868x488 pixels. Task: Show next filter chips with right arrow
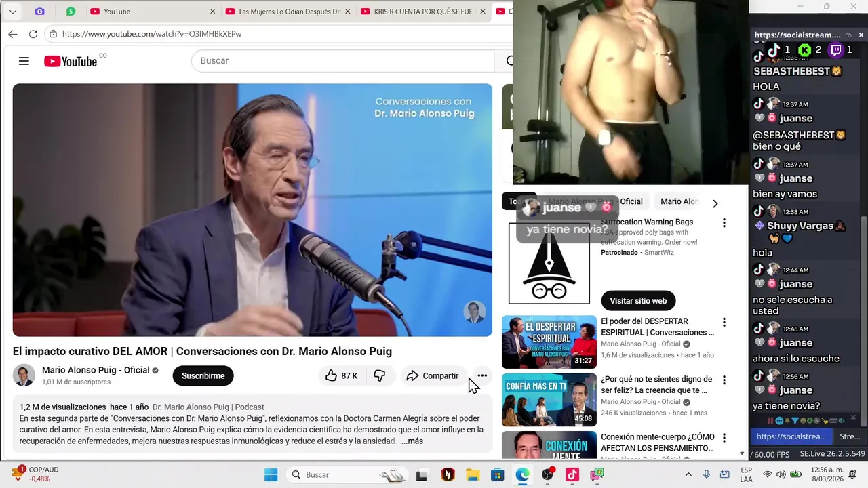pos(715,203)
